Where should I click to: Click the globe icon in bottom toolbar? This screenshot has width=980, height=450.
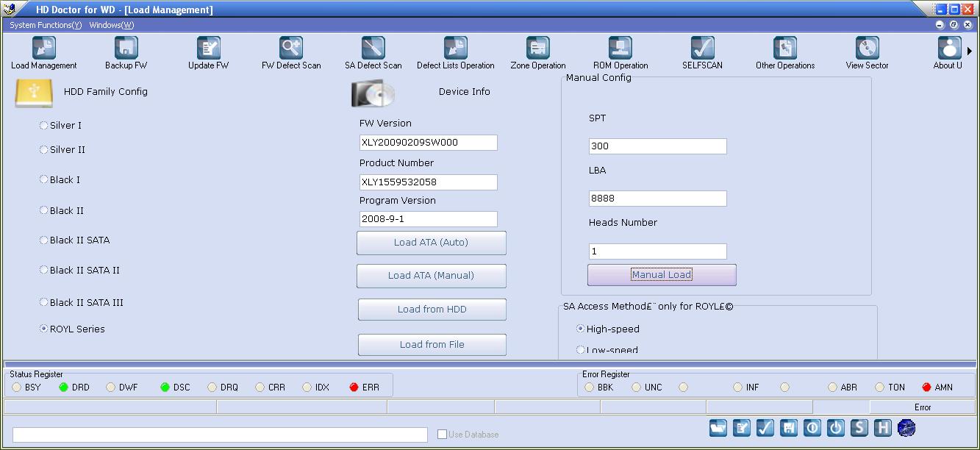pos(906,428)
